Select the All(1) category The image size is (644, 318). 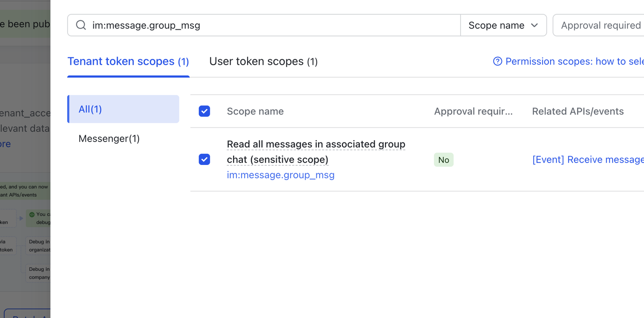[123, 109]
